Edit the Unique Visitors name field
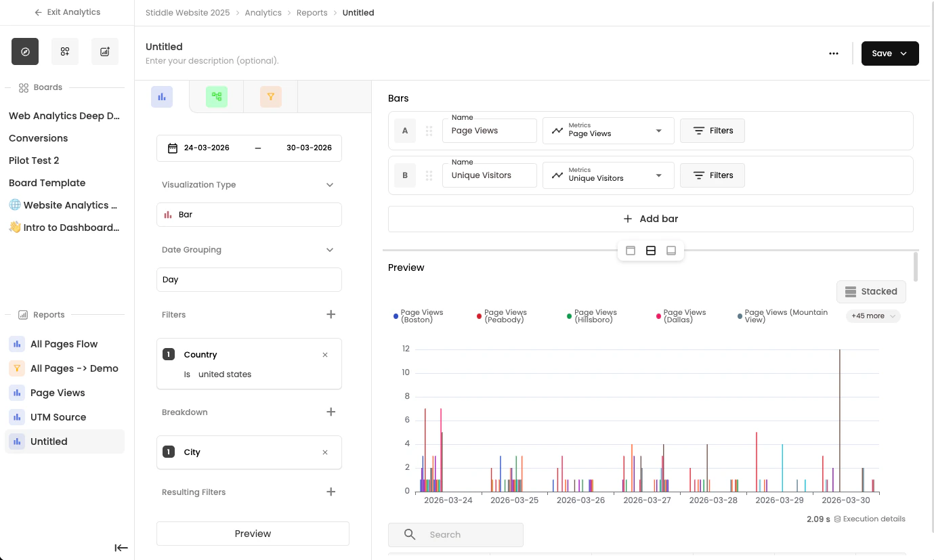This screenshot has width=934, height=560. [x=490, y=175]
